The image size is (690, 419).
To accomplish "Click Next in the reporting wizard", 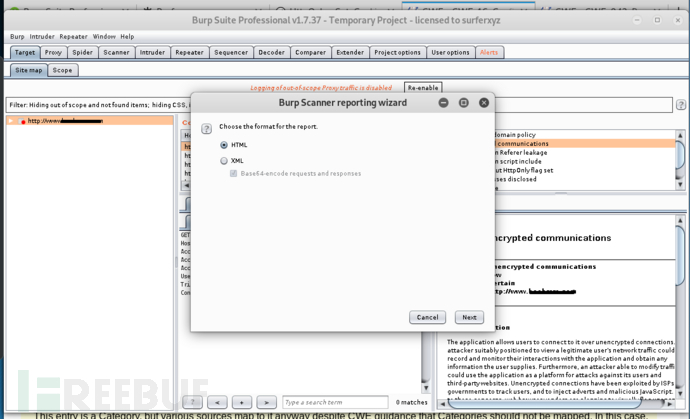I will tap(469, 317).
